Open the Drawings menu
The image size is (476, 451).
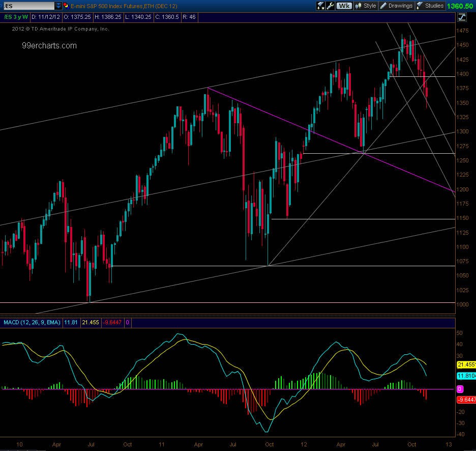[x=397, y=6]
